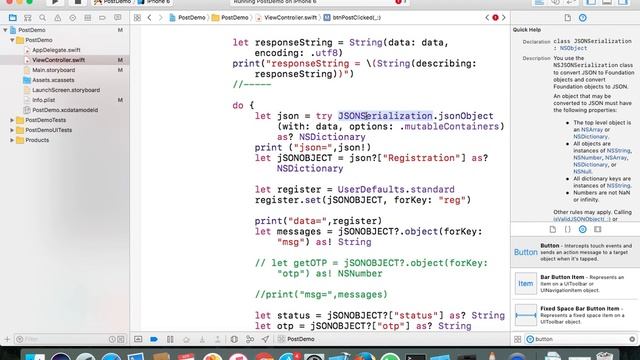Open the Test navigator icon
The height and width of the screenshot is (360, 640).
pyautogui.click(x=72, y=18)
